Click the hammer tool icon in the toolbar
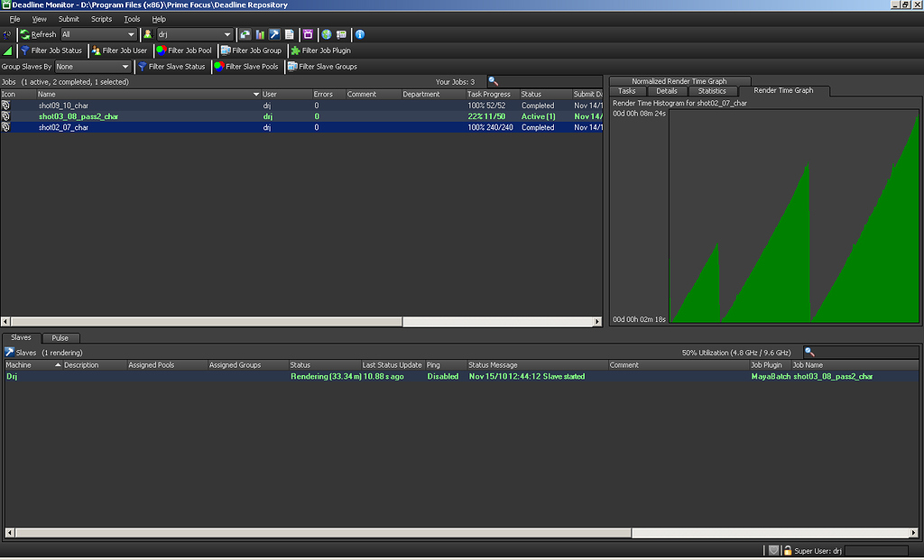Screen dimensions: 924x560 273,34
